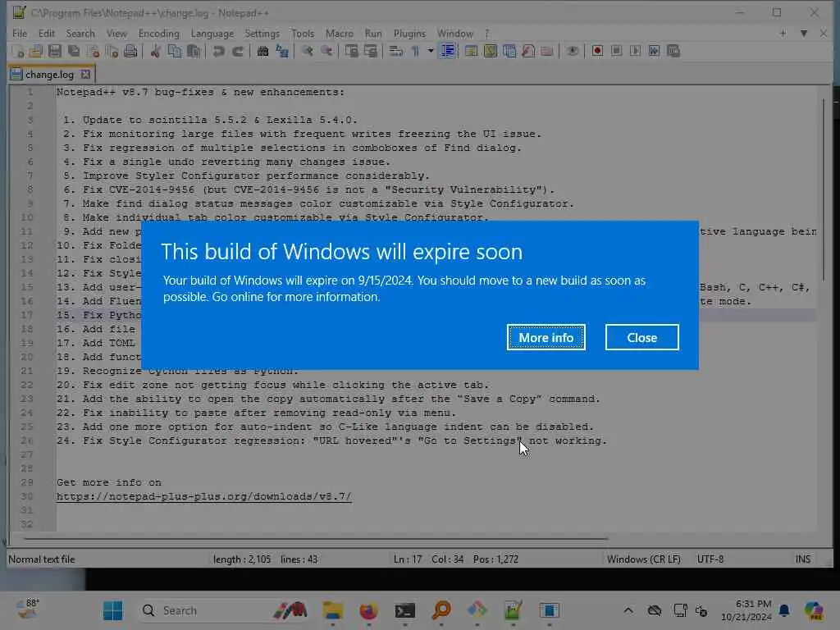This screenshot has height=630, width=840.
Task: Toggle INS insert mode in status bar
Action: tap(802, 559)
